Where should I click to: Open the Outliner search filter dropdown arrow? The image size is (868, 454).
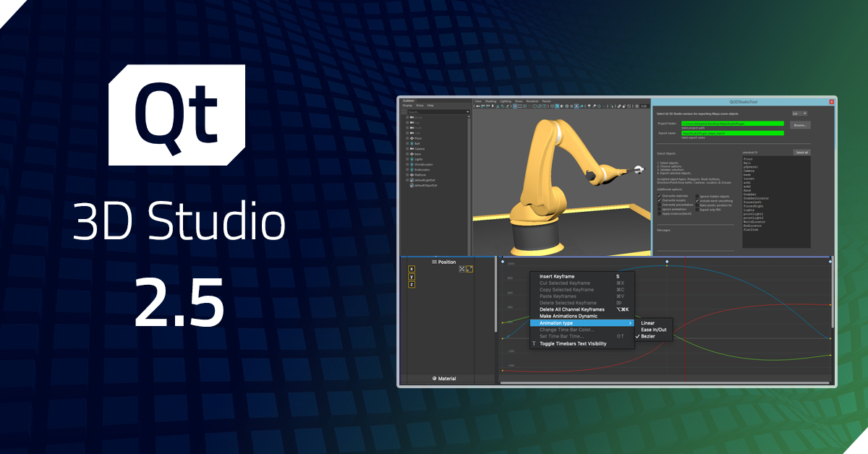(x=469, y=111)
